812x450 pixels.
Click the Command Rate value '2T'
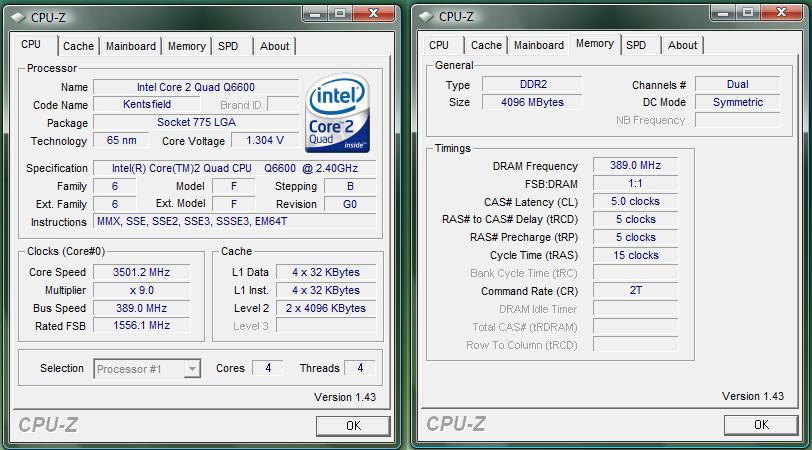[635, 290]
